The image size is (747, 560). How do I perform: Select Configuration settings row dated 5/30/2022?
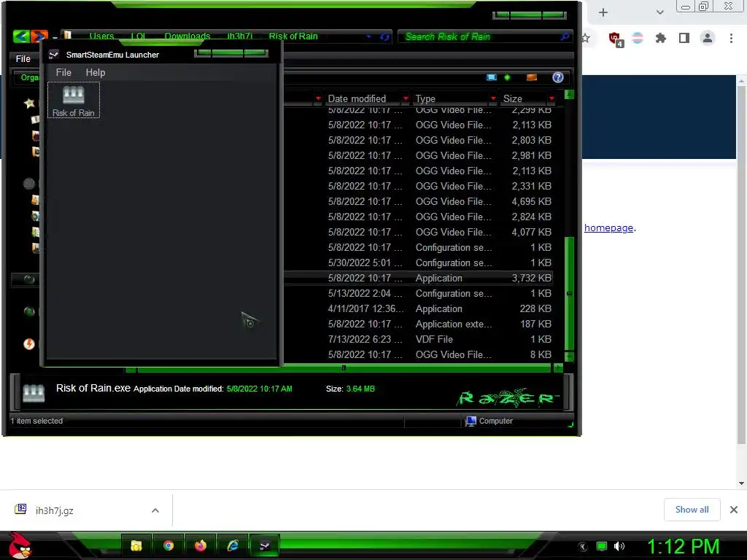point(418,262)
